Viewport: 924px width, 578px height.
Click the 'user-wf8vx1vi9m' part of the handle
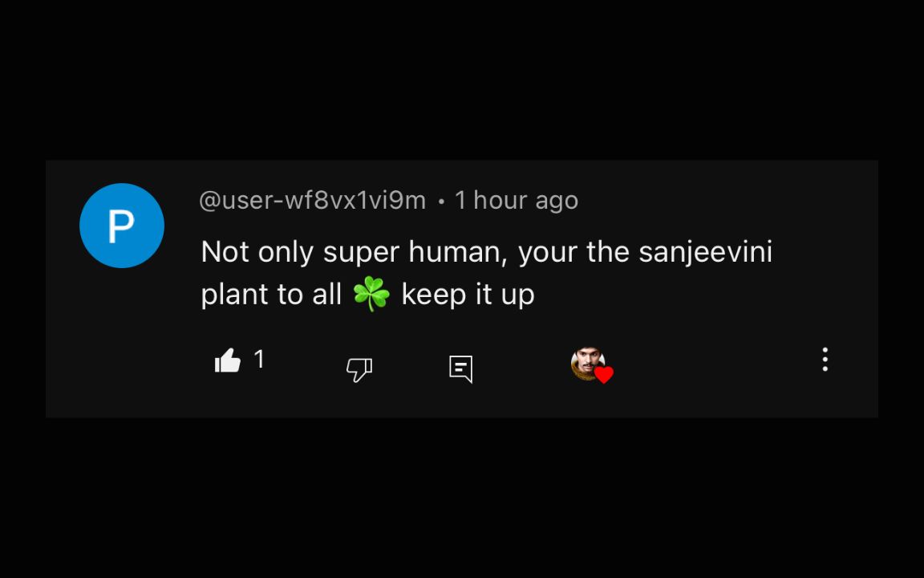(x=324, y=201)
